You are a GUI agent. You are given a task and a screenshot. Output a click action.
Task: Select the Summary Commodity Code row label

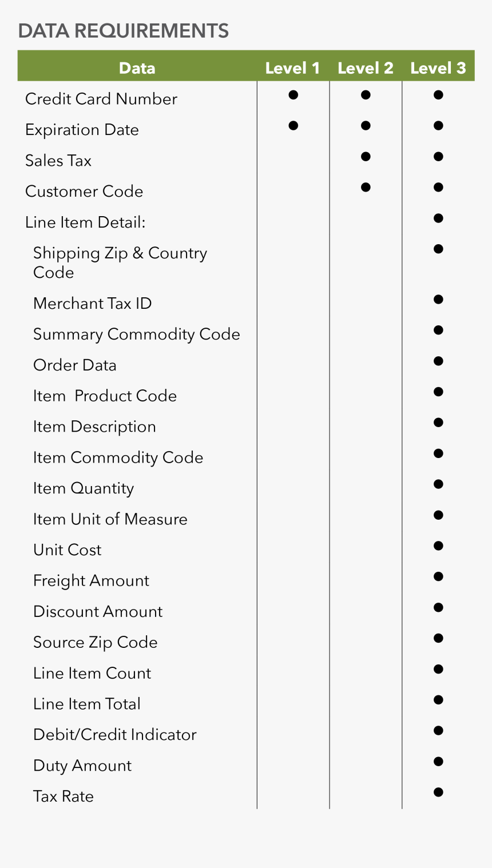point(137,335)
